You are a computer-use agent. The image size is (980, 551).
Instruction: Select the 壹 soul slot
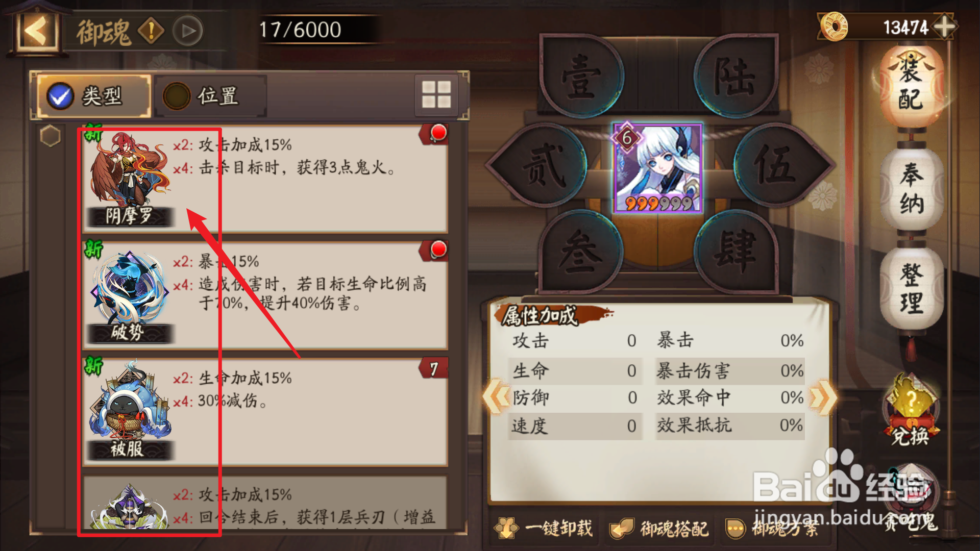[581, 77]
